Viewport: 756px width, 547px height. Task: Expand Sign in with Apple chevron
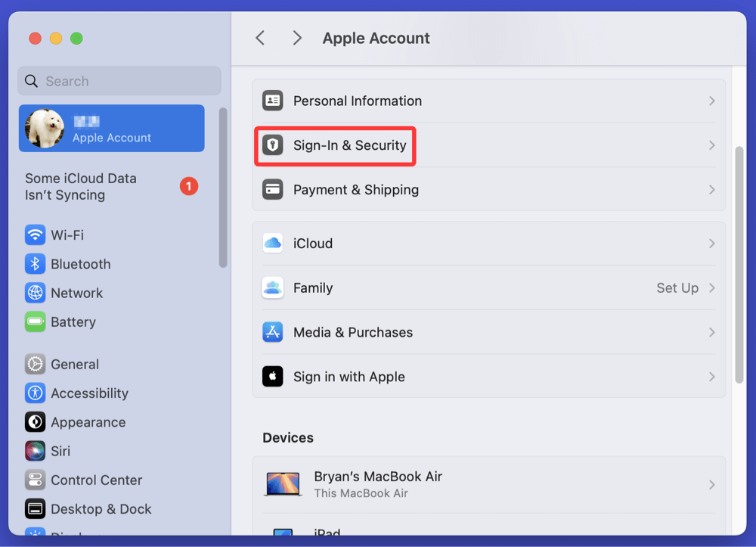pos(711,377)
